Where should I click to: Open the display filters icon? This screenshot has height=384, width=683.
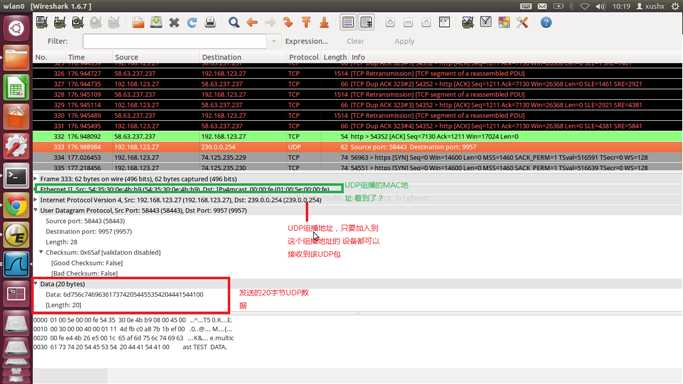[486, 22]
